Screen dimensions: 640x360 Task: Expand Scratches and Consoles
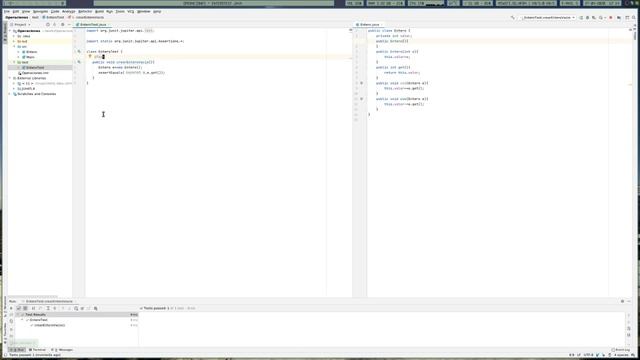click(10, 94)
